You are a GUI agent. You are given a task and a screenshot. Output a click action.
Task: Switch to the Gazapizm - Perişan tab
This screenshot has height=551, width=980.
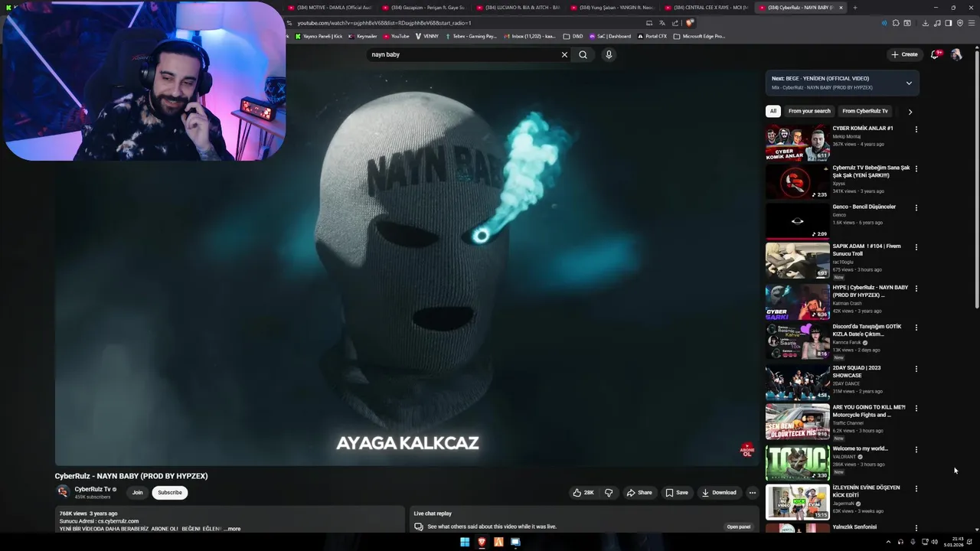[425, 8]
